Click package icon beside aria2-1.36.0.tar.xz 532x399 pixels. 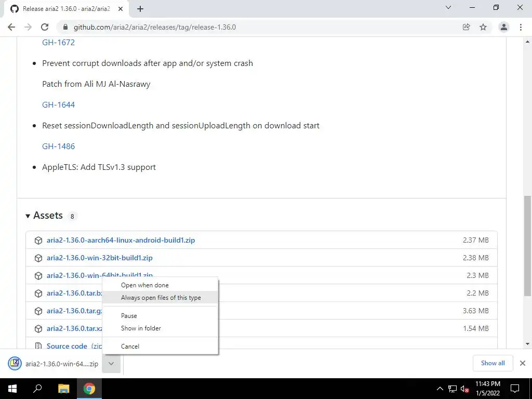click(x=38, y=328)
